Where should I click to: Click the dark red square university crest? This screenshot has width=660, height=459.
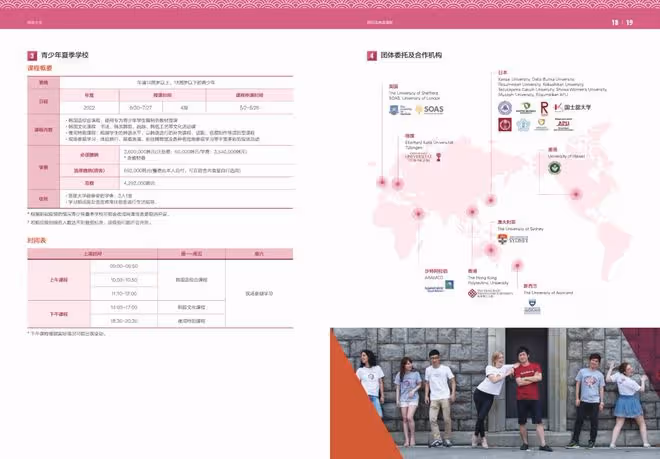(505, 125)
